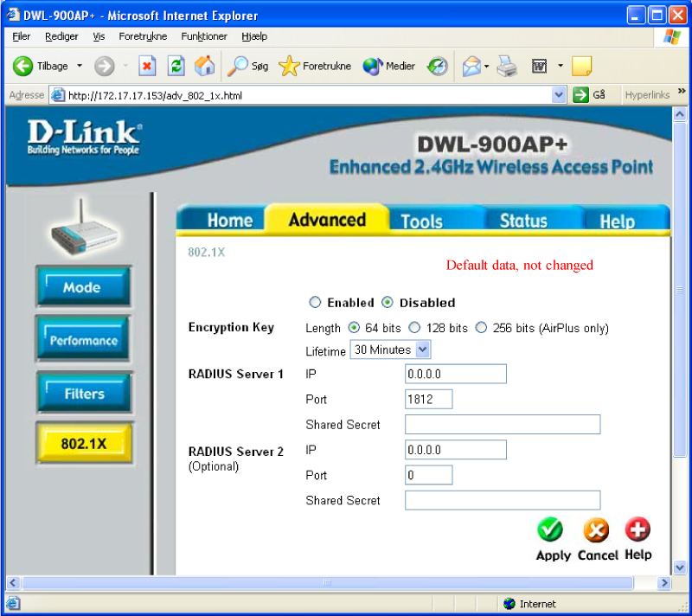Click the red Help plus icon
The image size is (692, 616).
click(638, 529)
